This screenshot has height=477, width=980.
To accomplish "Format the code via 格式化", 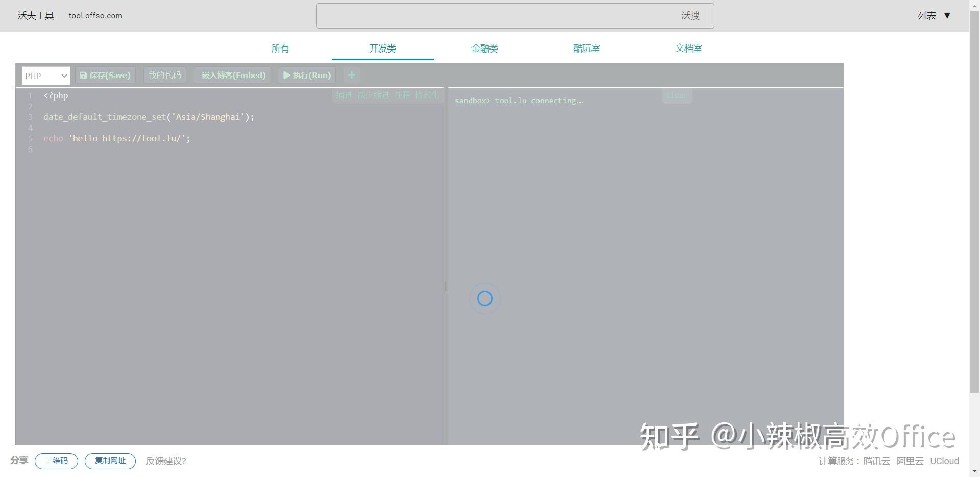I will point(427,95).
